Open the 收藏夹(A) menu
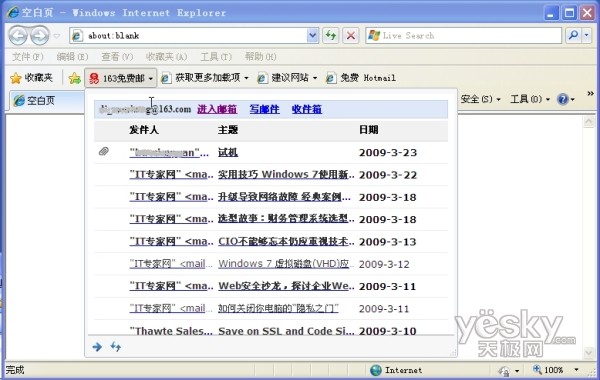 pyautogui.click(x=166, y=57)
